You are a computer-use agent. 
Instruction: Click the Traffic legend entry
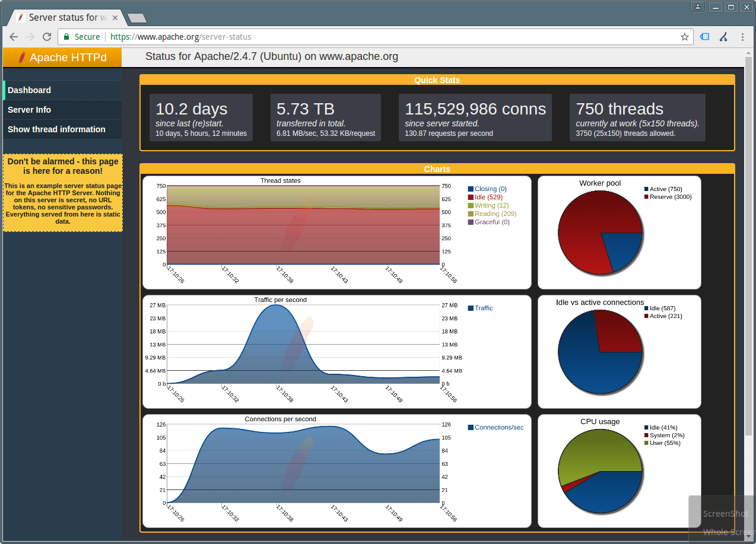481,308
